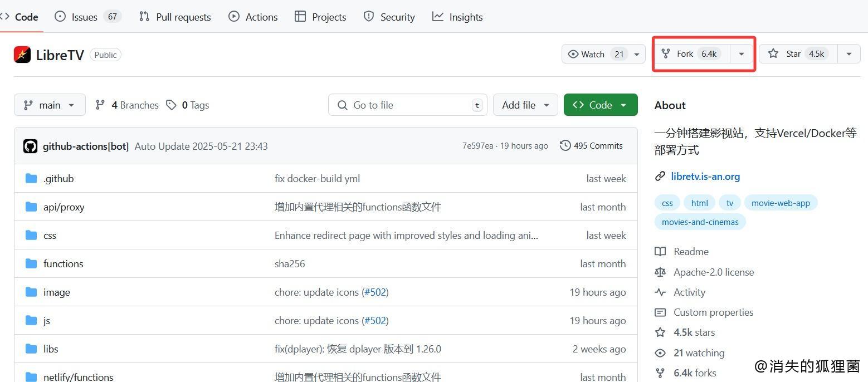Click the LibreTV repository logo

(22, 55)
